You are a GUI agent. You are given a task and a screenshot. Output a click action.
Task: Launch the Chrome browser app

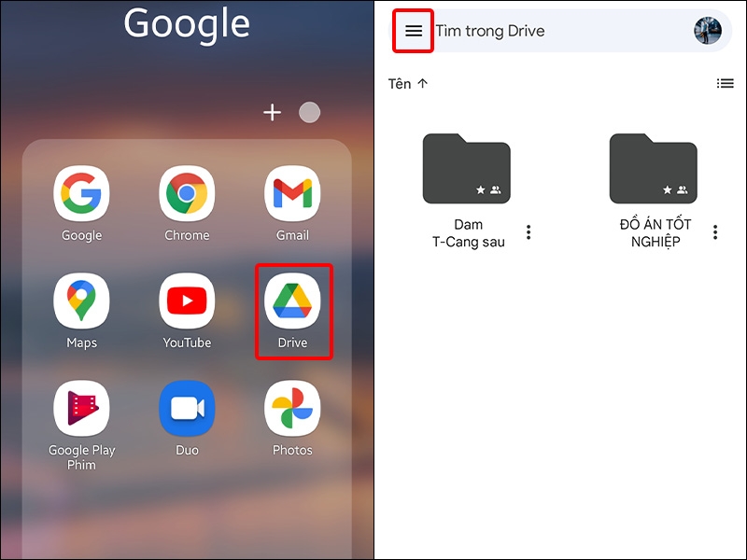[x=187, y=193]
